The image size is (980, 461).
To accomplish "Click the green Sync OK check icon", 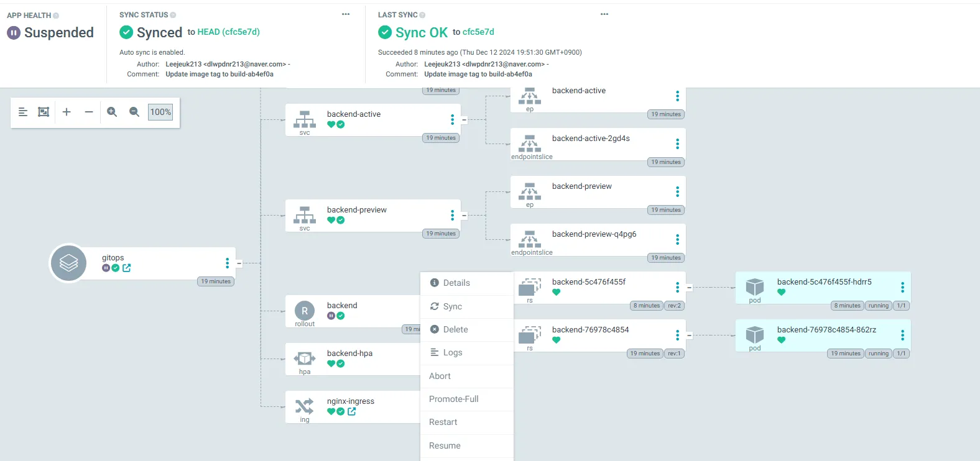I will (x=385, y=32).
